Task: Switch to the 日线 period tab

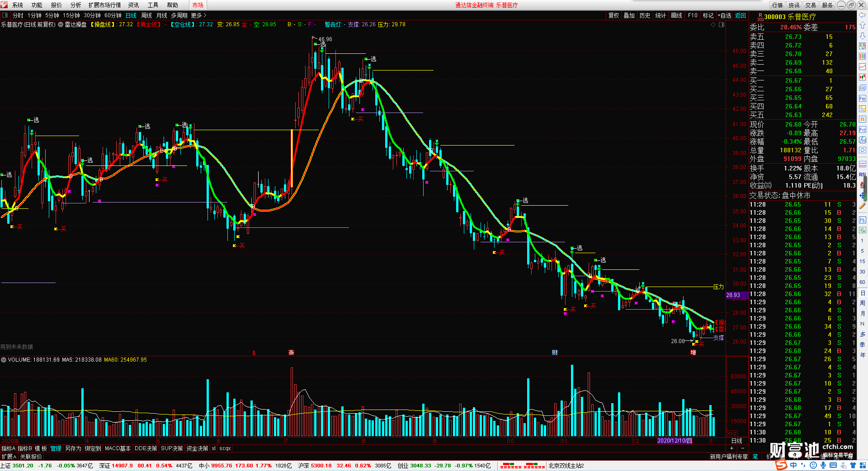Action: [131, 15]
